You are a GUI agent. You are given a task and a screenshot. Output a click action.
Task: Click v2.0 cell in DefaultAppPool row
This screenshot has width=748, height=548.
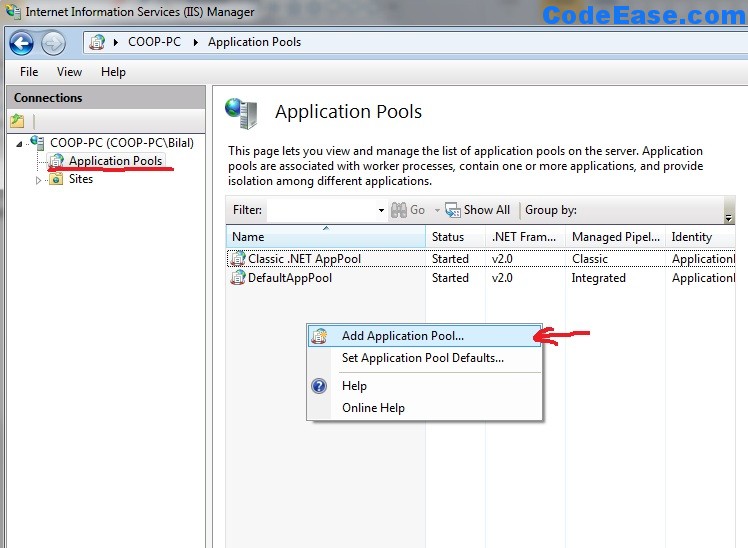[x=502, y=278]
